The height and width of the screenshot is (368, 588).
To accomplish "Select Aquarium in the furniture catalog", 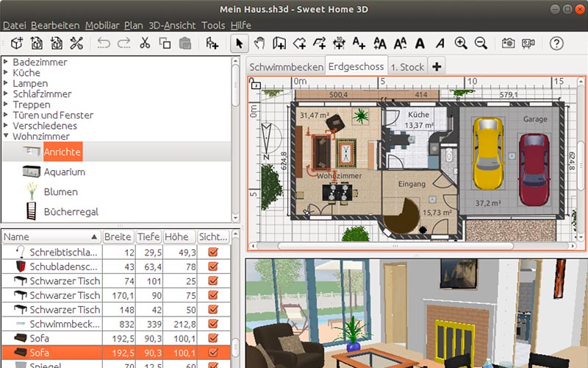I will [x=65, y=172].
